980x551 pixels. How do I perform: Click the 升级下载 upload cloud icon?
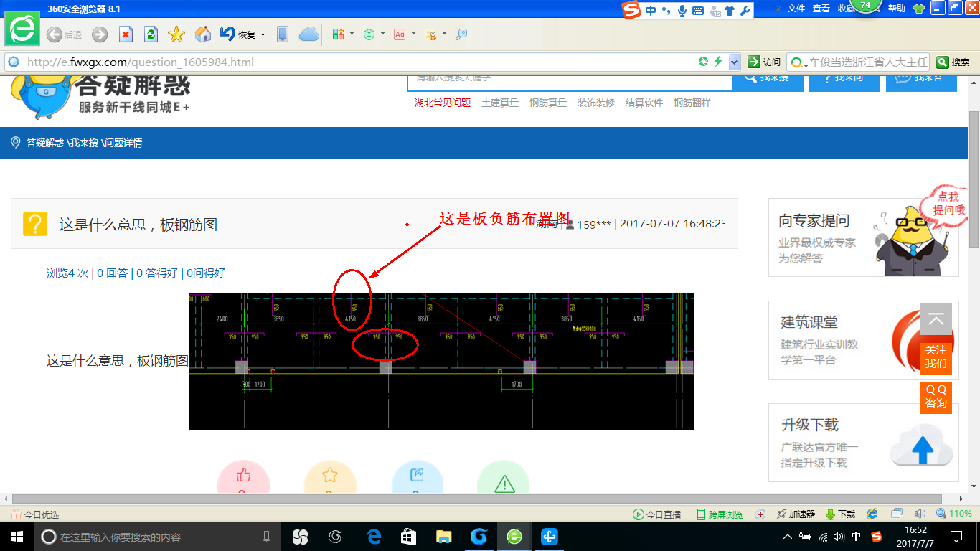(x=922, y=446)
